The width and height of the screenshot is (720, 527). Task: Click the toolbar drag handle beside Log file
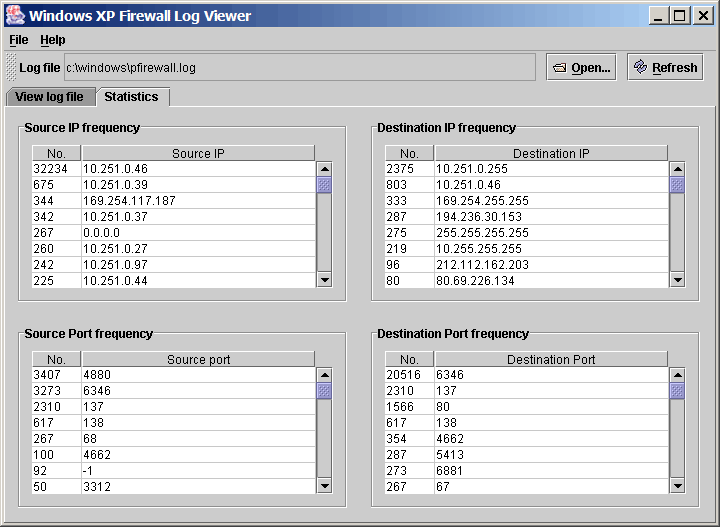[11, 67]
